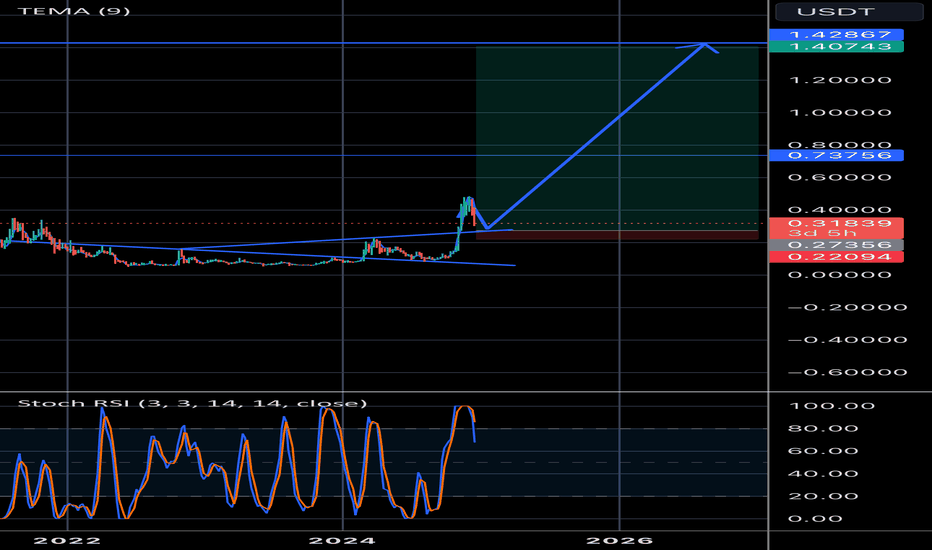Click the 3d 5h countdown label
This screenshot has height=550, width=932.
point(822,233)
